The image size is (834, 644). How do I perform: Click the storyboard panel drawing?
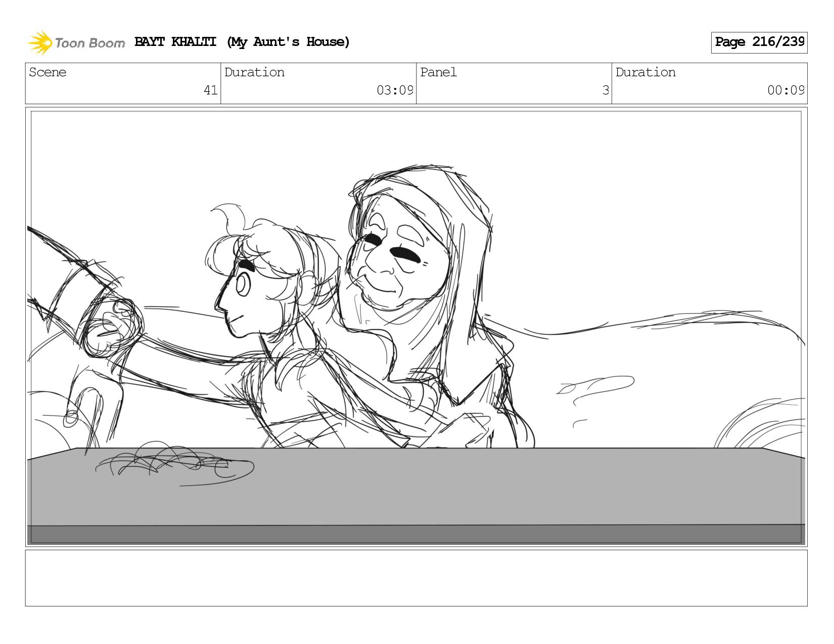point(416,327)
